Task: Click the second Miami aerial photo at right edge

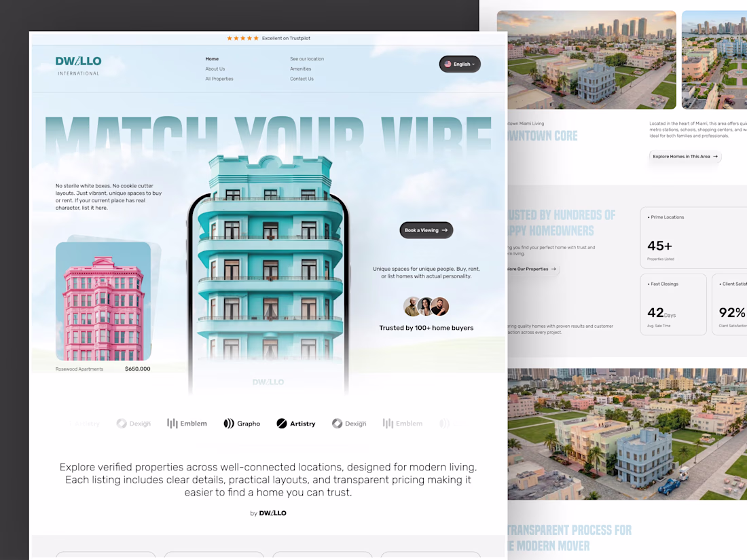Action: (714, 60)
